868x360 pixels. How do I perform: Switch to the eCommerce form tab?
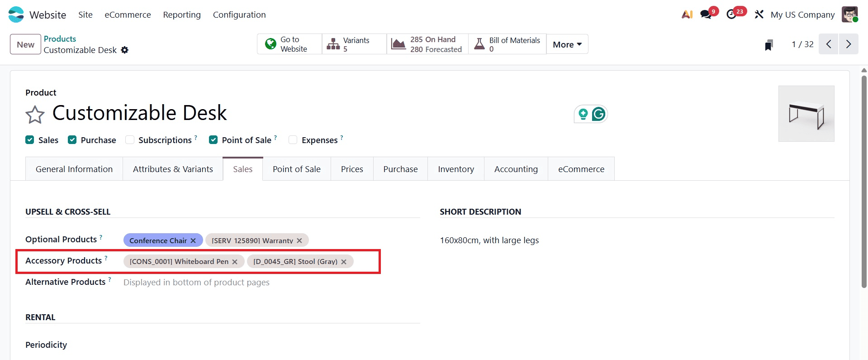tap(581, 169)
